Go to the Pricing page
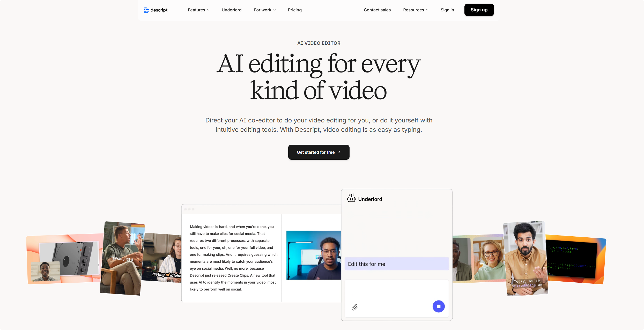Viewport: 644px width, 330px height. pos(294,10)
